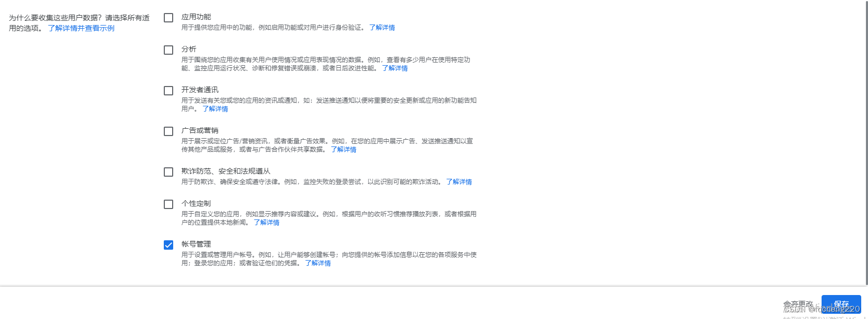Enable the 个性定制 checkbox
The height and width of the screenshot is (319, 868).
coord(168,204)
